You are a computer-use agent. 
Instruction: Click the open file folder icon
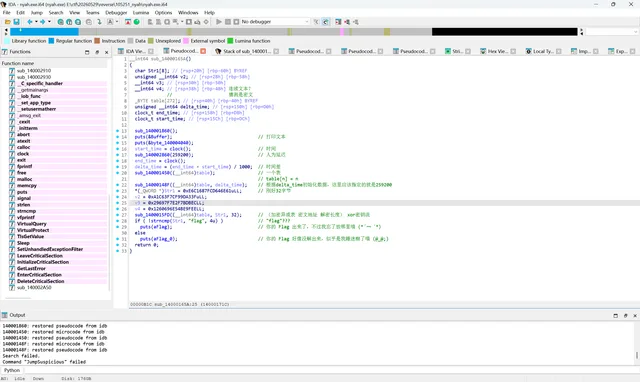(x=7, y=22)
